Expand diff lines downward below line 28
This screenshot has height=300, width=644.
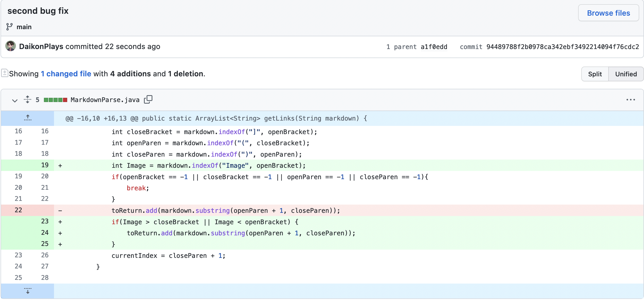[x=28, y=291]
